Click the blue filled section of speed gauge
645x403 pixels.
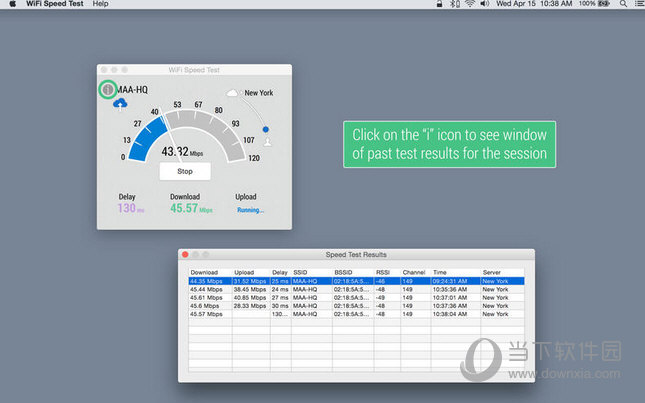pyautogui.click(x=147, y=139)
